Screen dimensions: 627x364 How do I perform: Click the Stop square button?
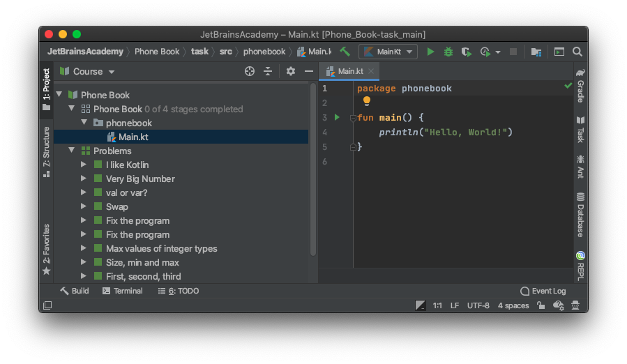[513, 52]
